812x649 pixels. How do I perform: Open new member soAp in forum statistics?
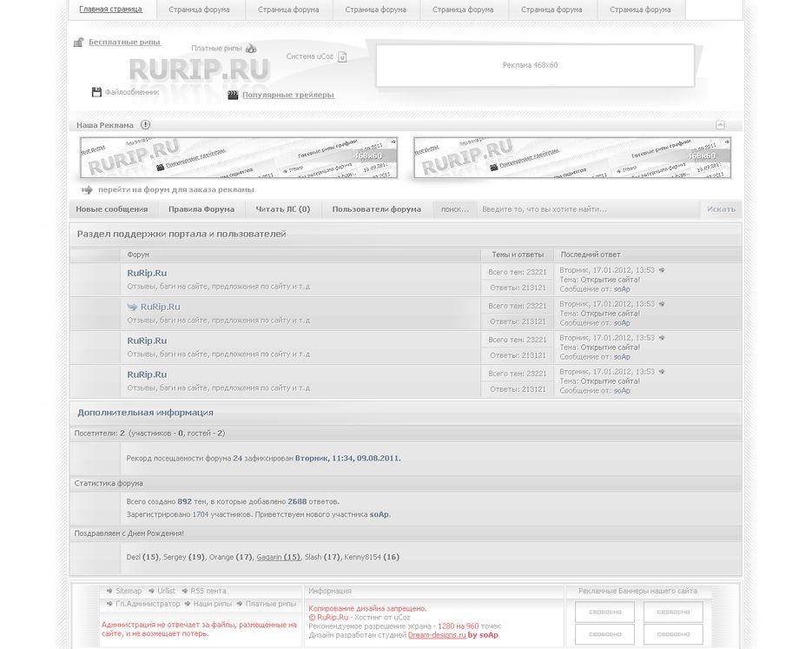tap(379, 515)
